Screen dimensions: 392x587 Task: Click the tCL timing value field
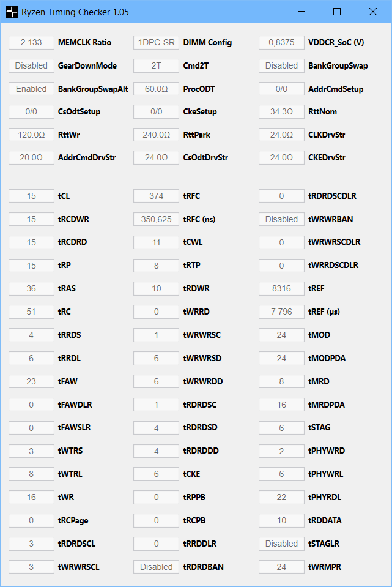point(31,196)
